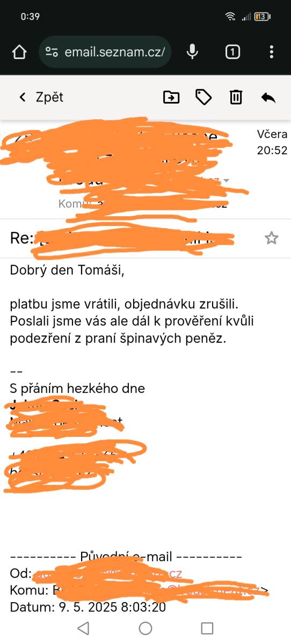291x644 pixels.
Task: Go back with the Zpět button
Action: (x=41, y=97)
